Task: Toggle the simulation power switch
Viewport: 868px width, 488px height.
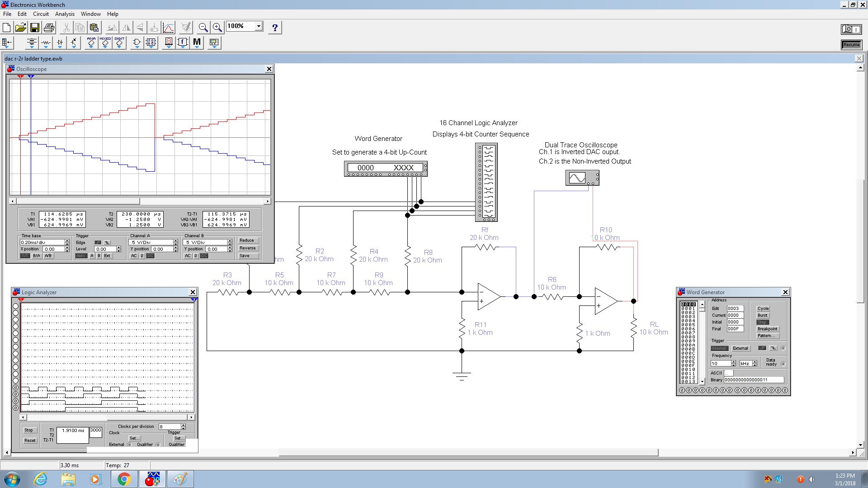Action: [851, 29]
